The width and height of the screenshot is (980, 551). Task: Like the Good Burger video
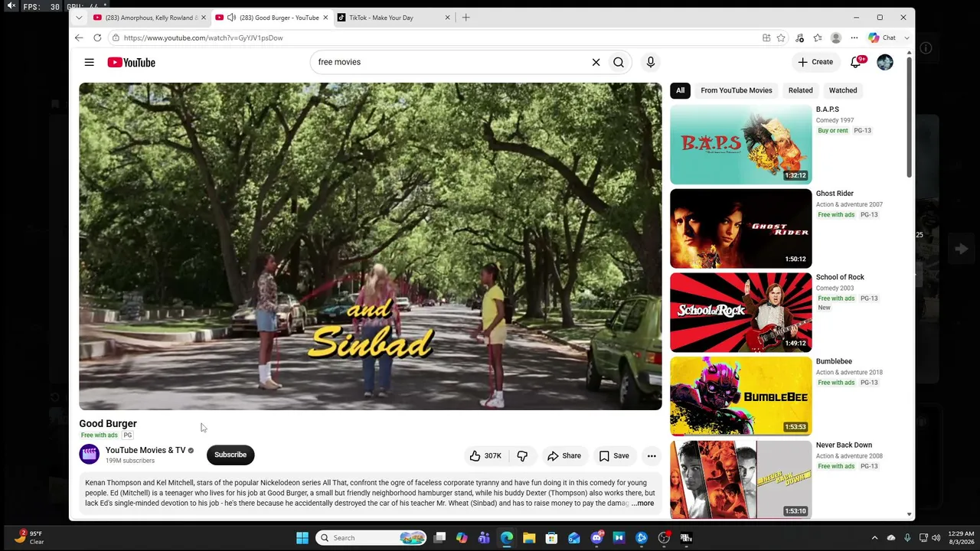[x=485, y=456]
